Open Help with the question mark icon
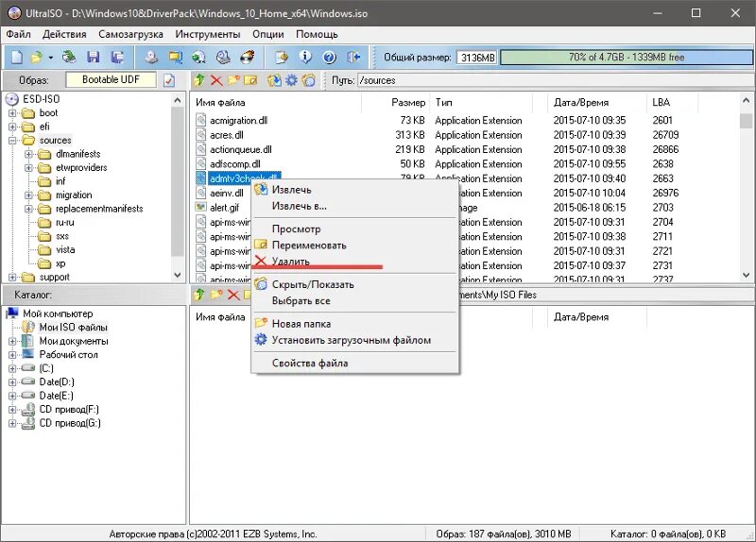Image resolution: width=756 pixels, height=542 pixels. pos(330,58)
